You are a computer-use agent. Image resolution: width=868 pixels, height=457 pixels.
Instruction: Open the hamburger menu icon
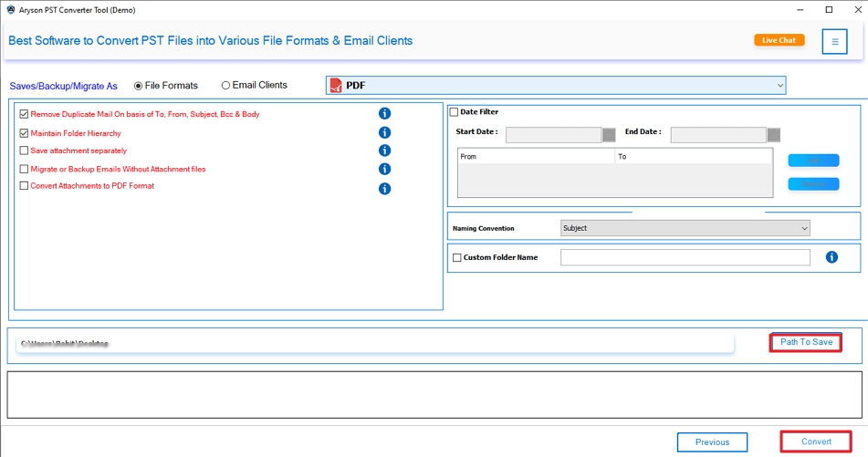pos(834,41)
